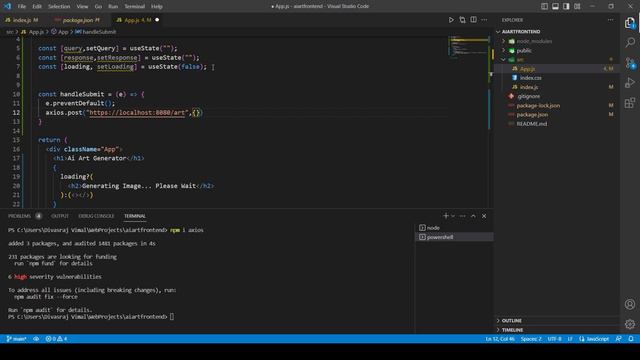
Task: Switch to the OUTPUT panel tab
Action: pos(60,216)
